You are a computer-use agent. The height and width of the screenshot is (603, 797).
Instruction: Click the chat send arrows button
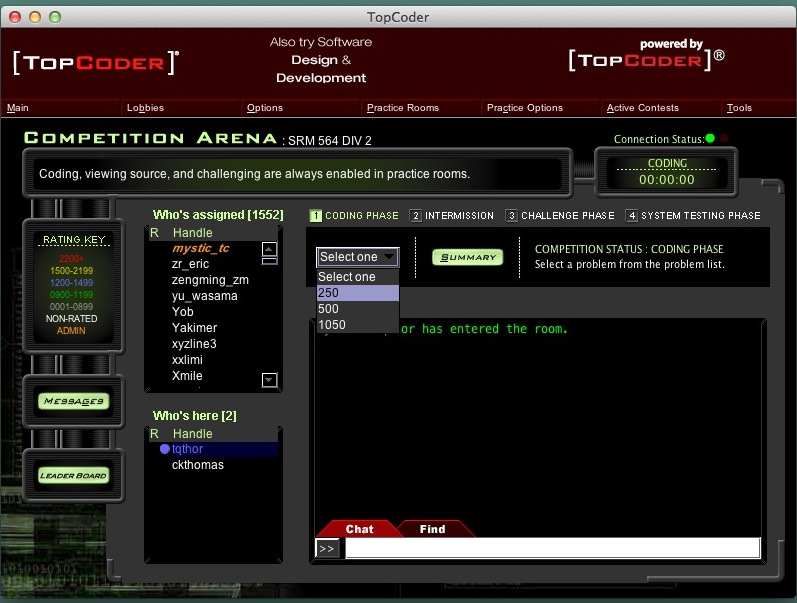[x=327, y=548]
